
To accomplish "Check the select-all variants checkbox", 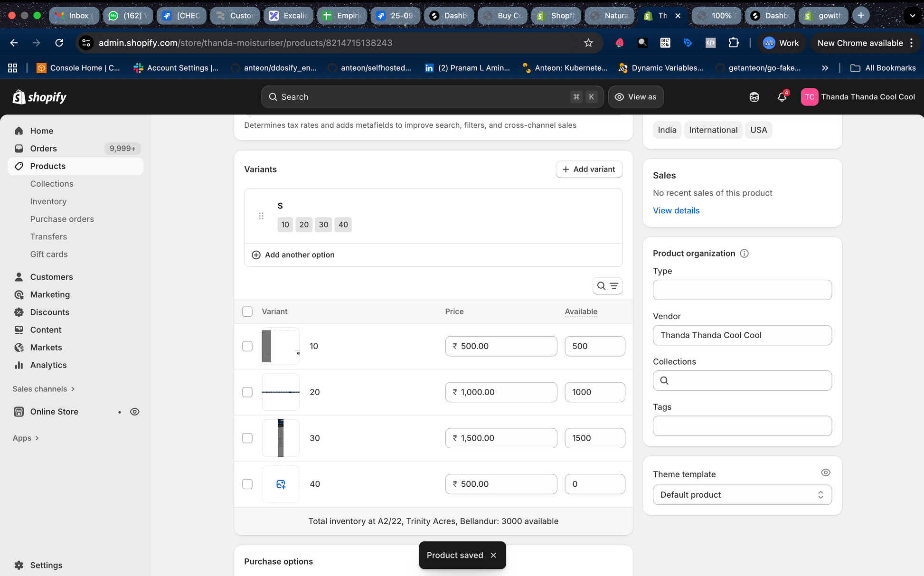I will (x=247, y=312).
